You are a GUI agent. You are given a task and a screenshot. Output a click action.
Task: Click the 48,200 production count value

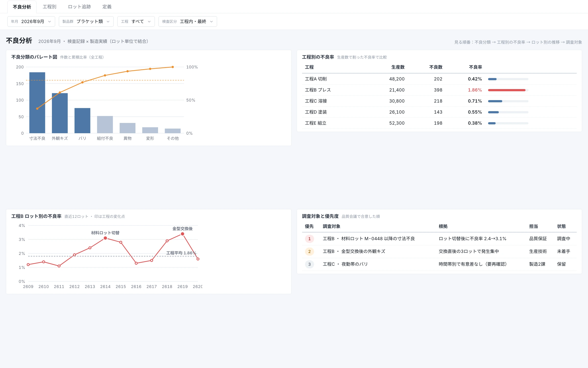[397, 79]
